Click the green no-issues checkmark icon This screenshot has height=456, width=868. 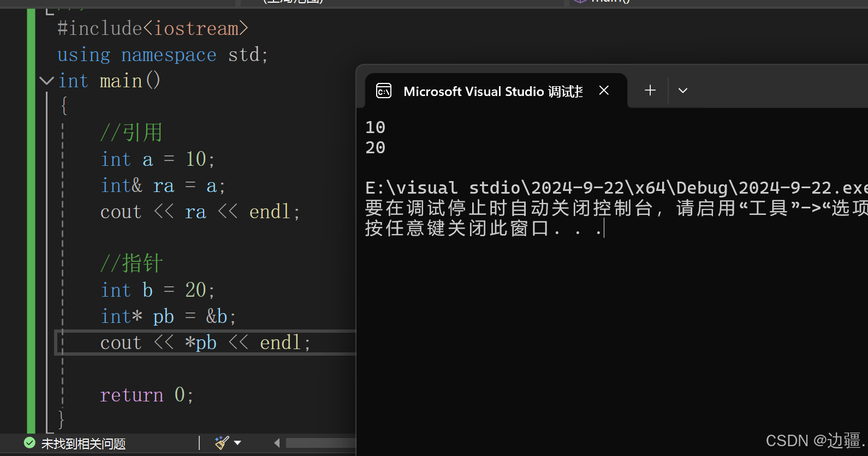[30, 443]
